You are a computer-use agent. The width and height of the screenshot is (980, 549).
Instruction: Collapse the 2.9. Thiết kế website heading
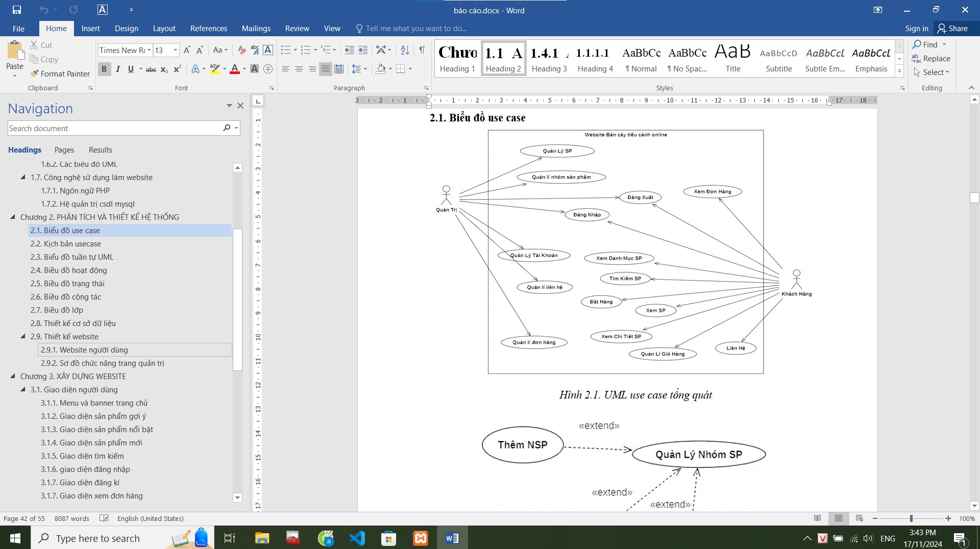[23, 336]
